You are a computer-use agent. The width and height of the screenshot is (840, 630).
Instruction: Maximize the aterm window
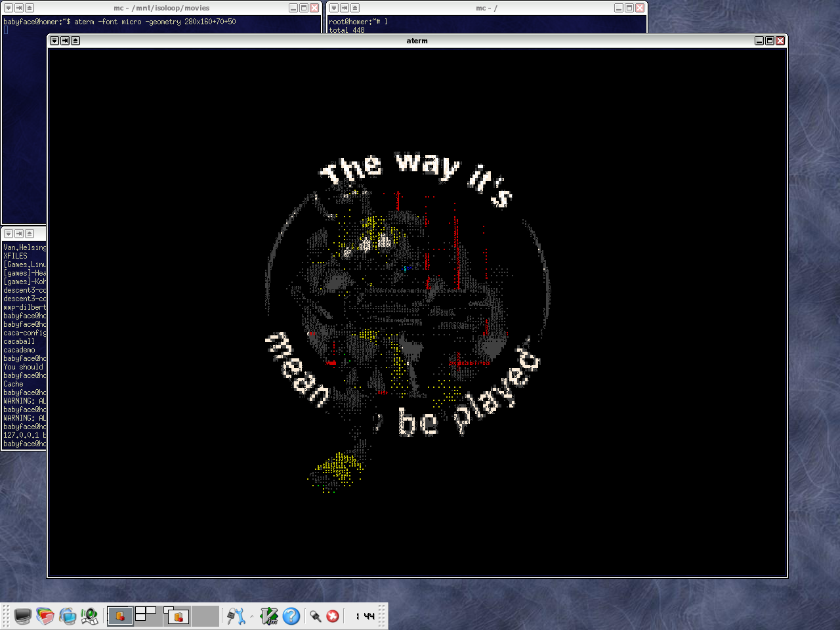point(770,41)
